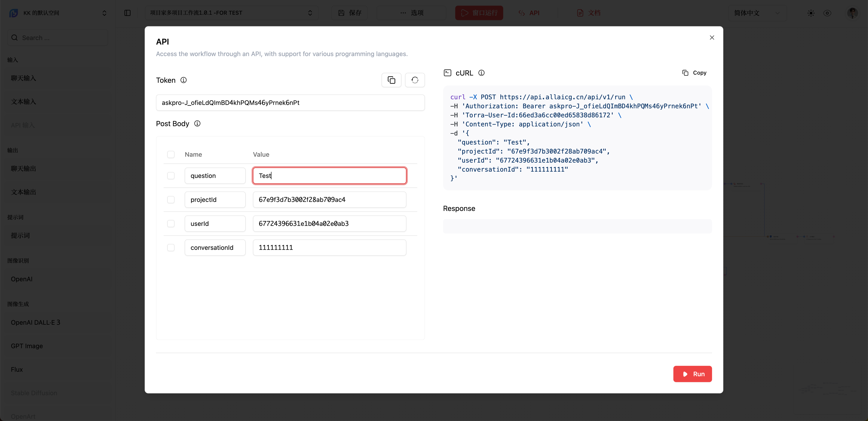This screenshot has height=421, width=868.
Task: Click the empty Response output area
Action: pyautogui.click(x=577, y=226)
